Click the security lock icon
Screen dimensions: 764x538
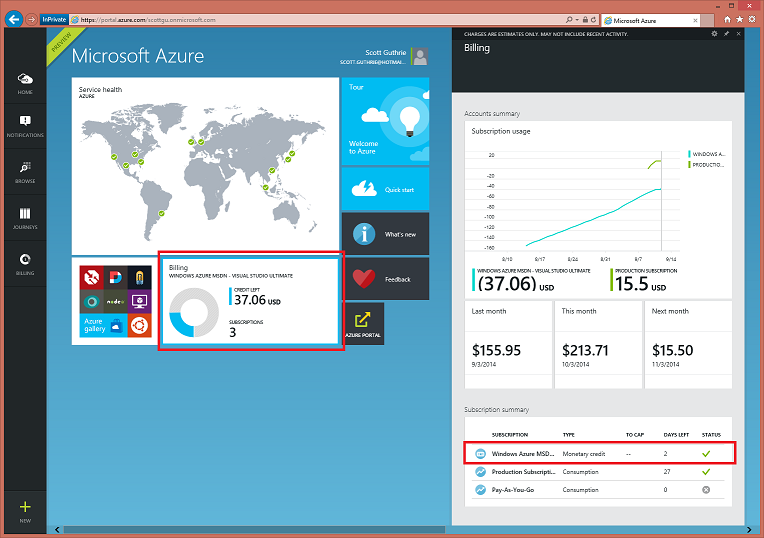[585, 19]
